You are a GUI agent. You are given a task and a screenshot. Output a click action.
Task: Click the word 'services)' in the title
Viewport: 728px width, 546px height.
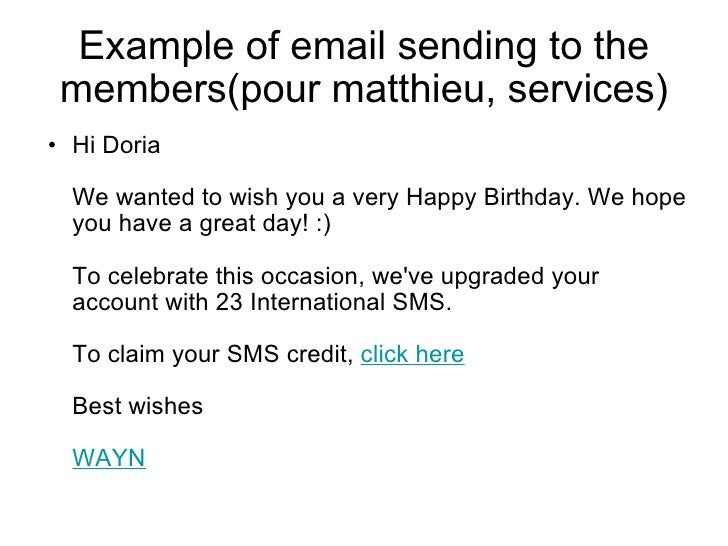click(588, 90)
